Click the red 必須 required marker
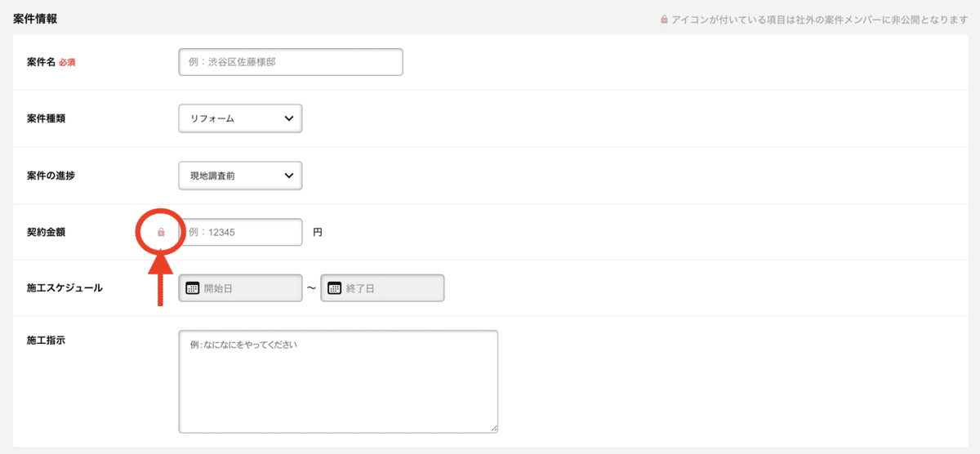The height and width of the screenshot is (454, 980). pos(67,62)
